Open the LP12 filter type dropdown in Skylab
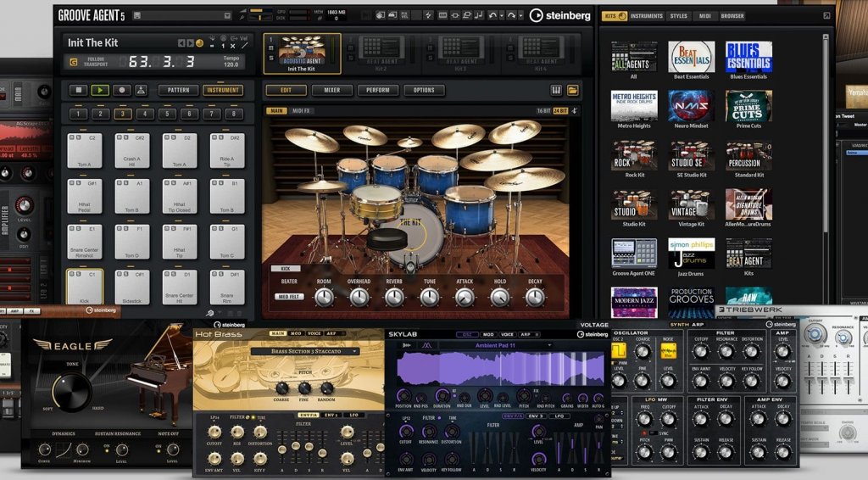This screenshot has width=868, height=480. [406, 419]
